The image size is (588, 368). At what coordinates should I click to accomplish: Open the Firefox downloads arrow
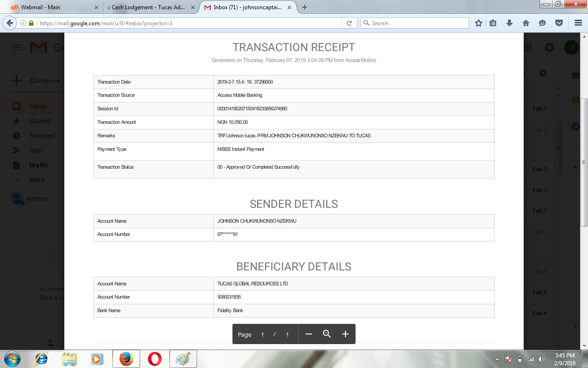click(x=509, y=23)
